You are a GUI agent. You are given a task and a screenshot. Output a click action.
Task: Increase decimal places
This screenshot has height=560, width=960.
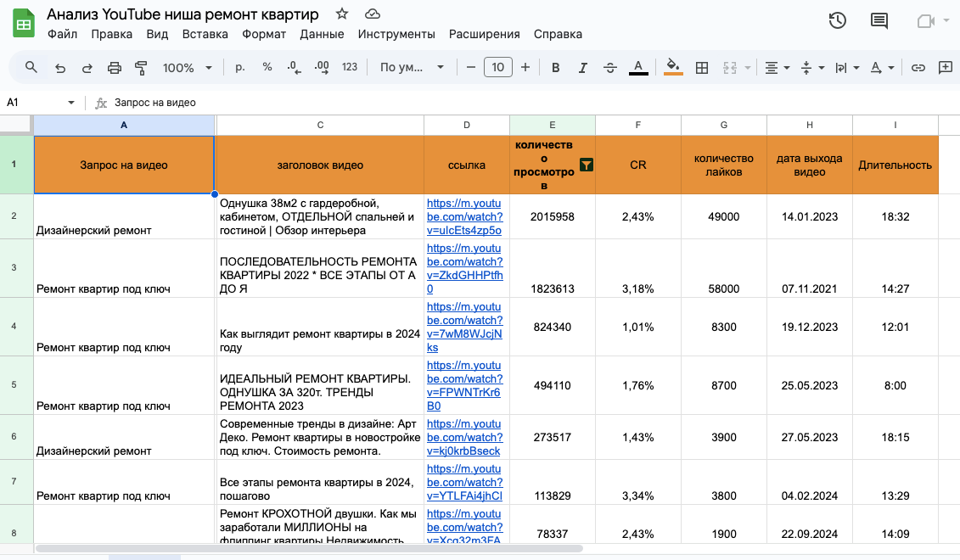[x=322, y=67]
